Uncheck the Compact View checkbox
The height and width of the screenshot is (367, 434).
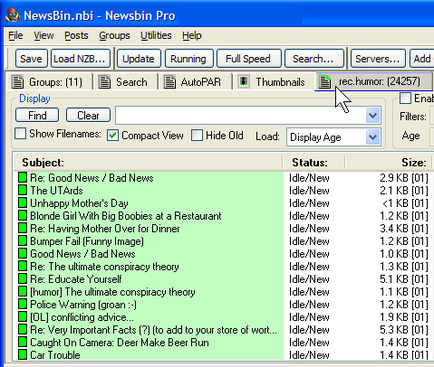[x=113, y=135]
